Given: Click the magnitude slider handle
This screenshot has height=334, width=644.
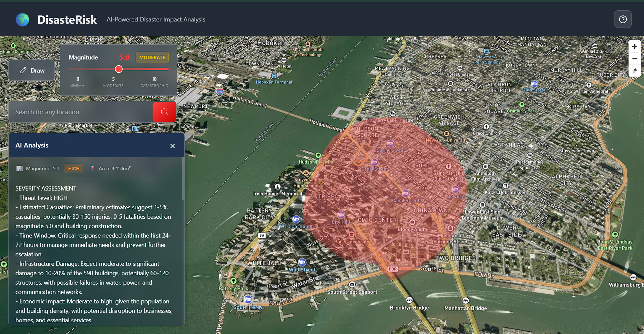Looking at the screenshot, I should 119,69.
